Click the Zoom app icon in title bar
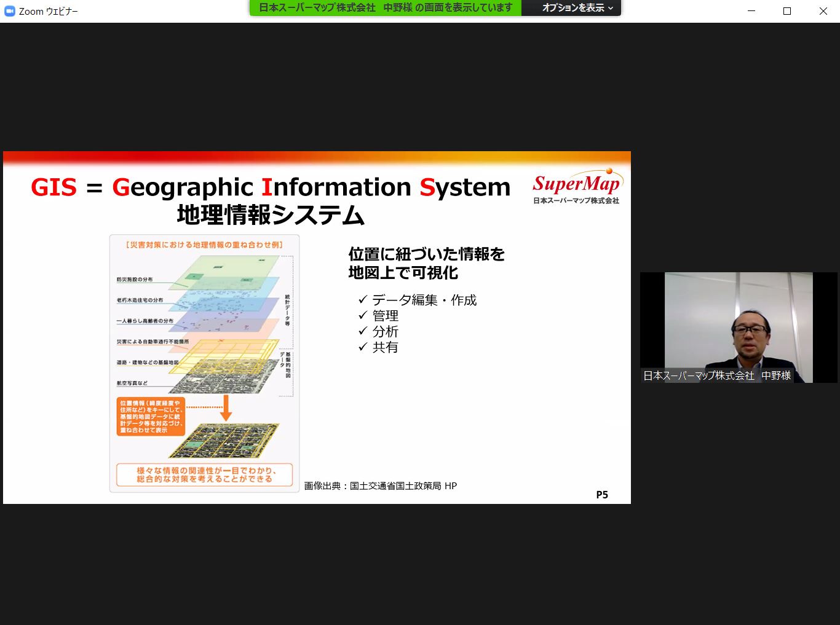Image resolution: width=840 pixels, height=625 pixels. pos(9,11)
